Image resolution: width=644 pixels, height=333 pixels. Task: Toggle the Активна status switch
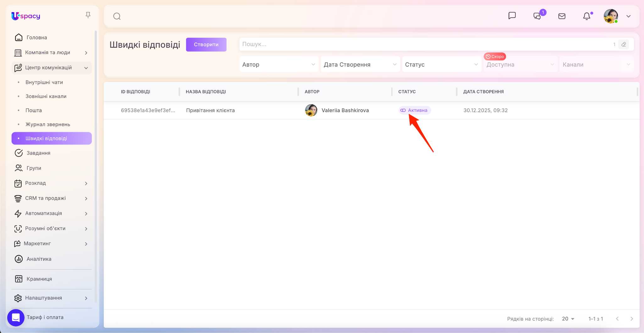point(403,110)
